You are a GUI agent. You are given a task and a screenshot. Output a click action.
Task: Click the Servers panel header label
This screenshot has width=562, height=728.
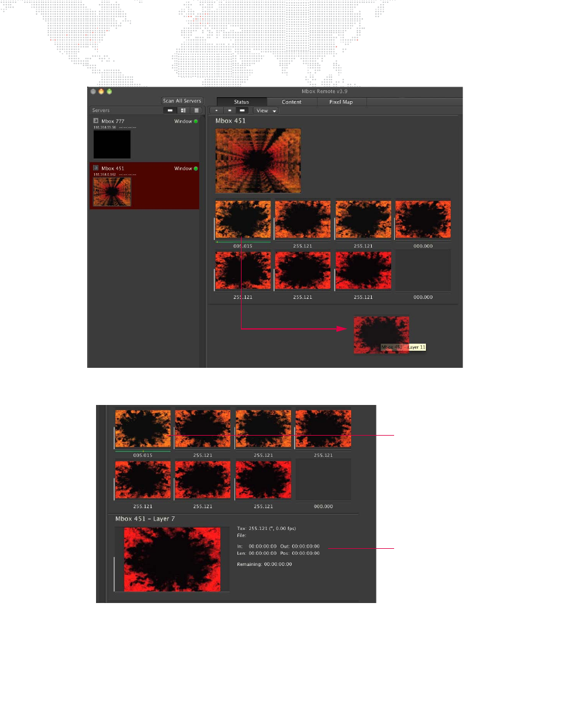(x=101, y=110)
